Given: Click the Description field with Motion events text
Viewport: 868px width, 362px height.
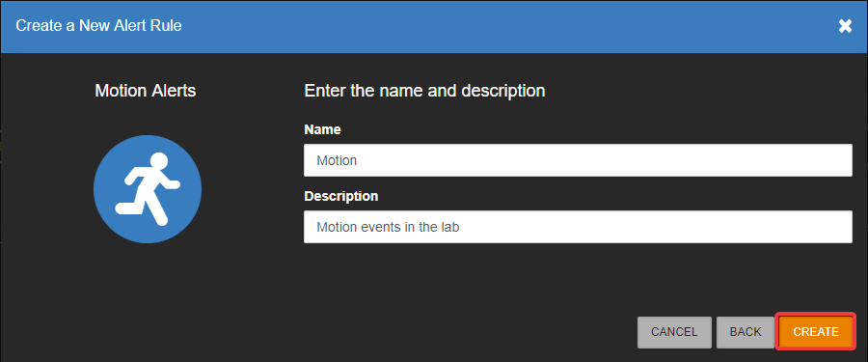Looking at the screenshot, I should [x=578, y=227].
